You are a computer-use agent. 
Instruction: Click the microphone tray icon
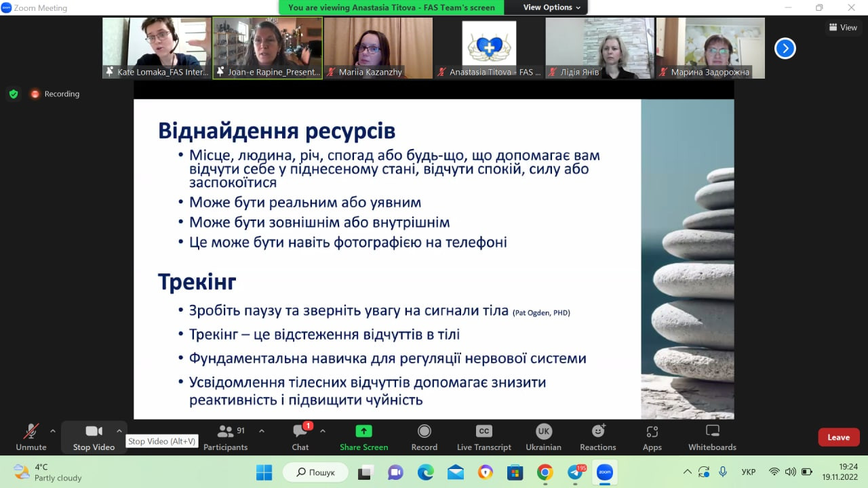pyautogui.click(x=723, y=472)
